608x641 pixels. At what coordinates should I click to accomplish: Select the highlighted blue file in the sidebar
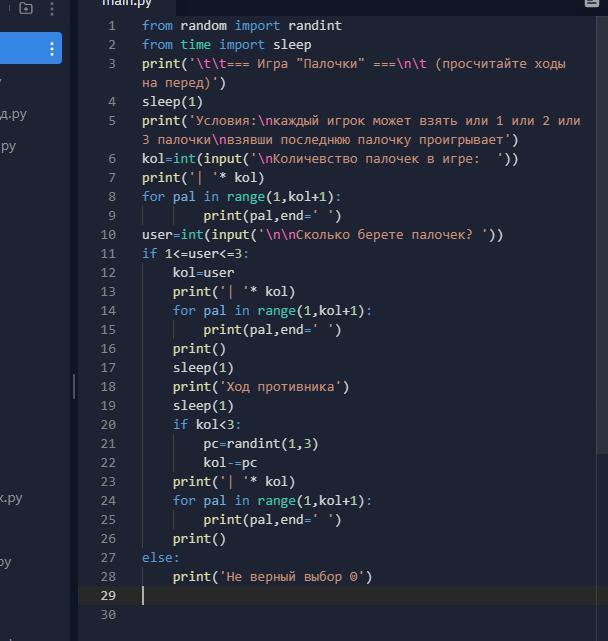tap(31, 48)
